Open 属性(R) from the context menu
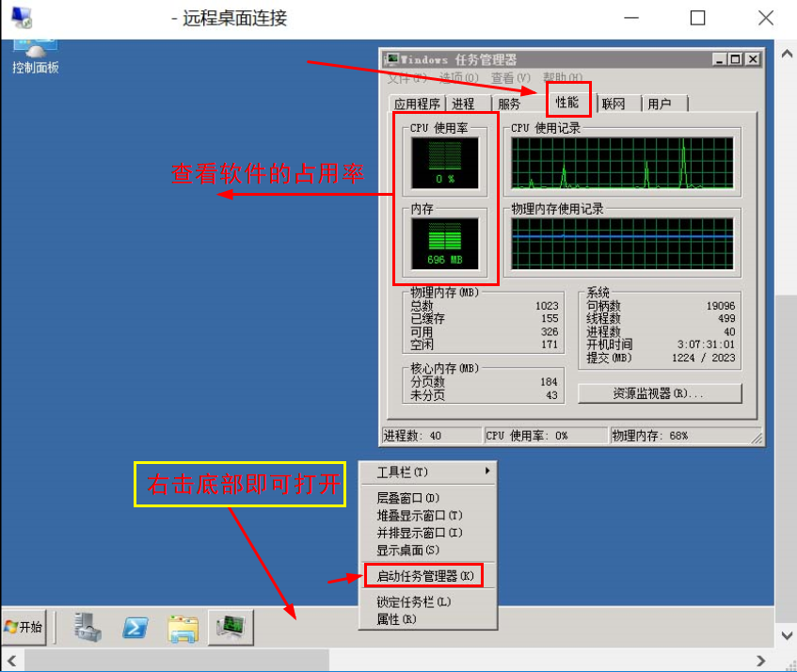Viewport: 797px width, 672px height. tap(396, 619)
